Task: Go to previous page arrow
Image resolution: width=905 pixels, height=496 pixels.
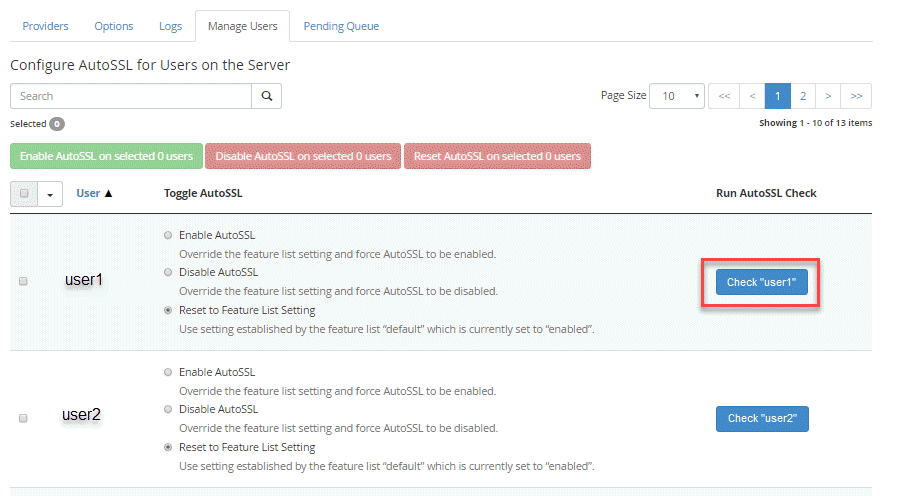Action: click(x=752, y=96)
